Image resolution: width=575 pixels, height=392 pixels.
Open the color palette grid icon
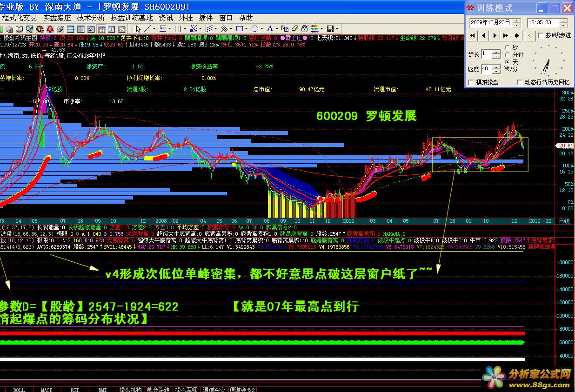314,28
